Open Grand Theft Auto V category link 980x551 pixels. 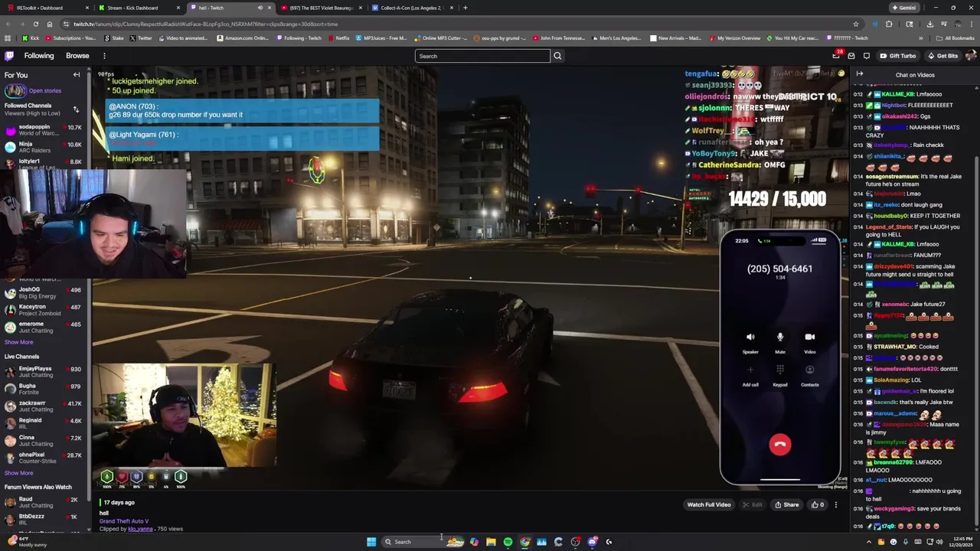click(x=124, y=521)
